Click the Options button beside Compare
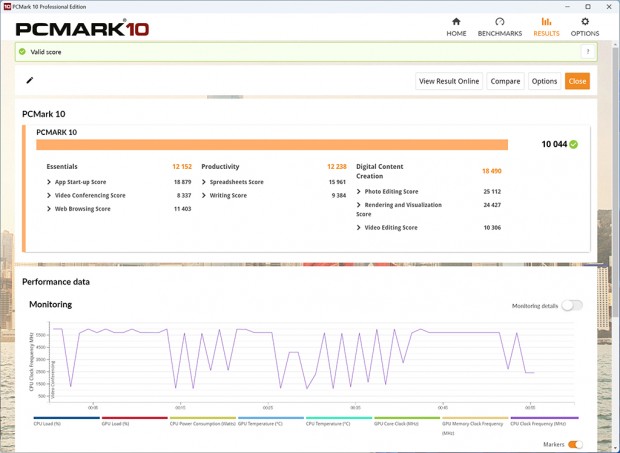Viewport: 620px width, 453px height. point(544,81)
